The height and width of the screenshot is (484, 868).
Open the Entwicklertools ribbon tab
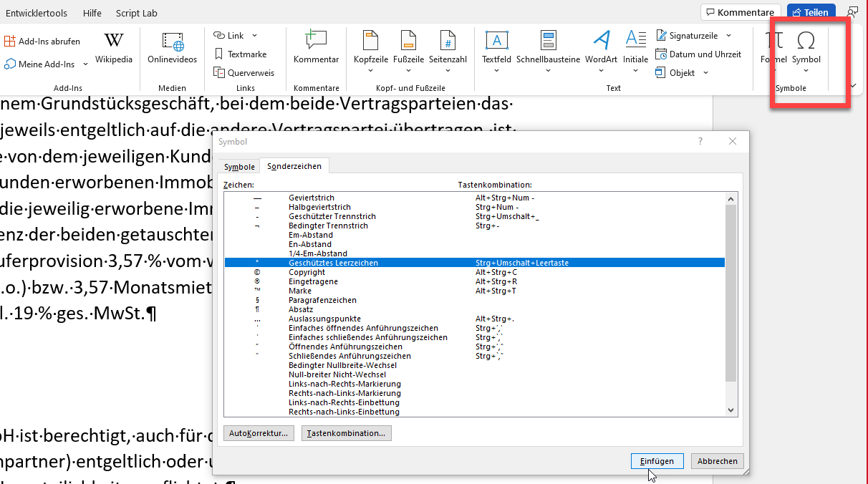pos(37,13)
